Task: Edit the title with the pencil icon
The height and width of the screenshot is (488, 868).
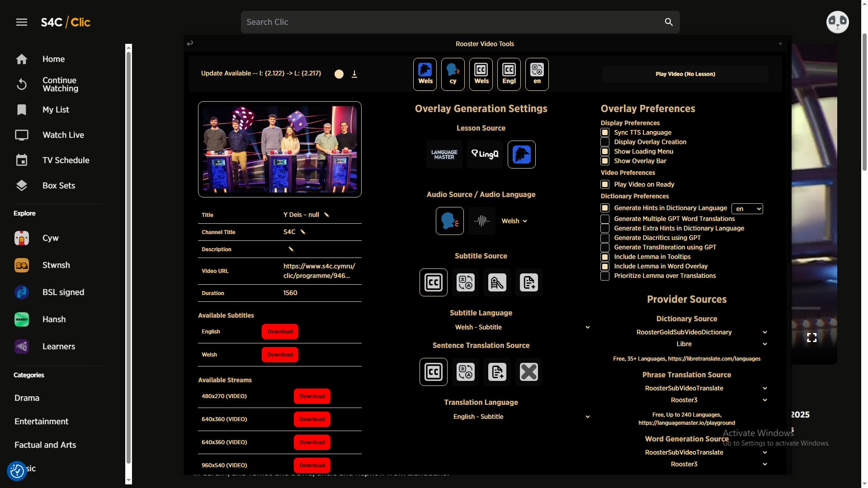Action: (x=326, y=215)
